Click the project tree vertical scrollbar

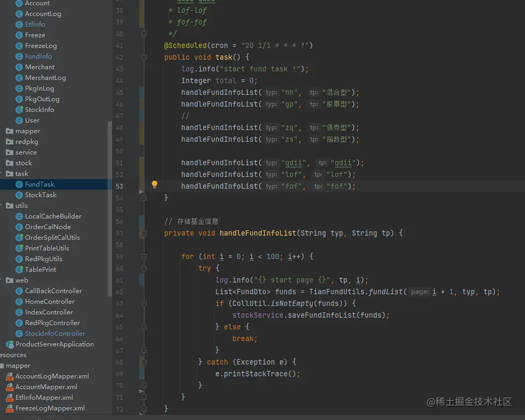pos(109,208)
